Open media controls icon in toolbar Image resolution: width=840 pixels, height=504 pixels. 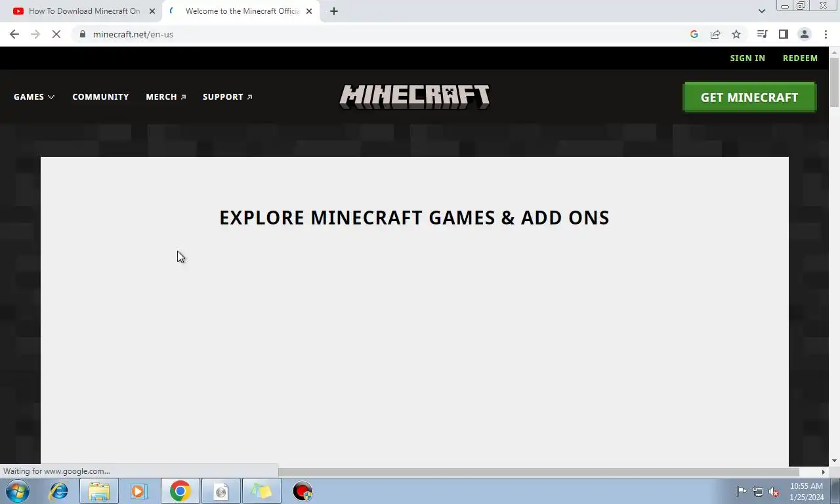point(762,34)
